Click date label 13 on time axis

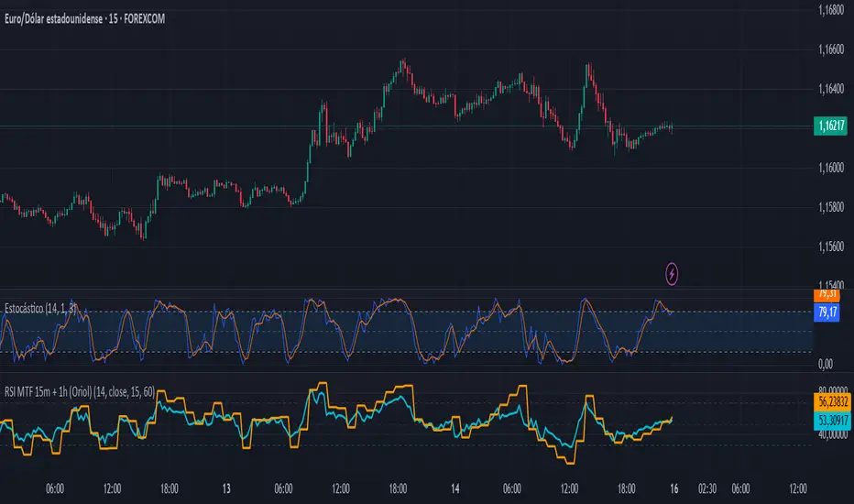[226, 488]
